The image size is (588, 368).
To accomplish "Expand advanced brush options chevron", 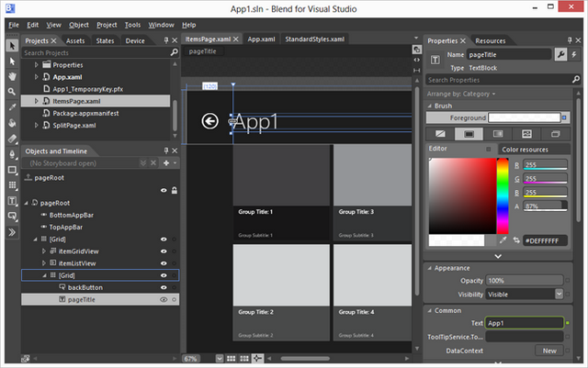I will [x=498, y=256].
